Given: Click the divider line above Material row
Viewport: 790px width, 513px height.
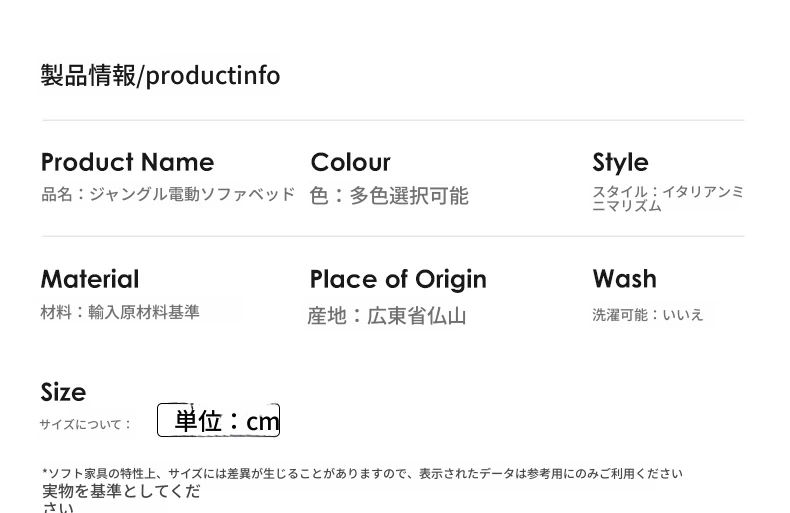Looking at the screenshot, I should [393, 236].
